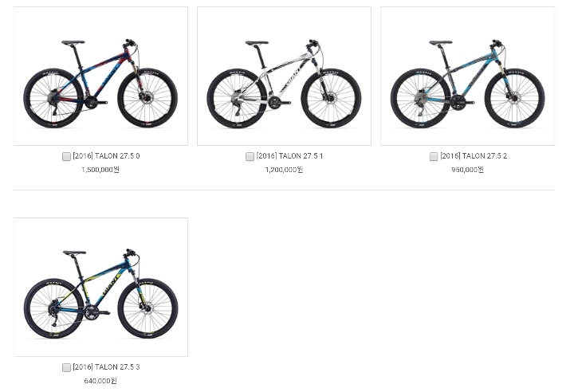Image resolution: width=574 pixels, height=392 pixels.
Task: Tick the checkbox for TALON 27.5 0
Action: (x=66, y=157)
